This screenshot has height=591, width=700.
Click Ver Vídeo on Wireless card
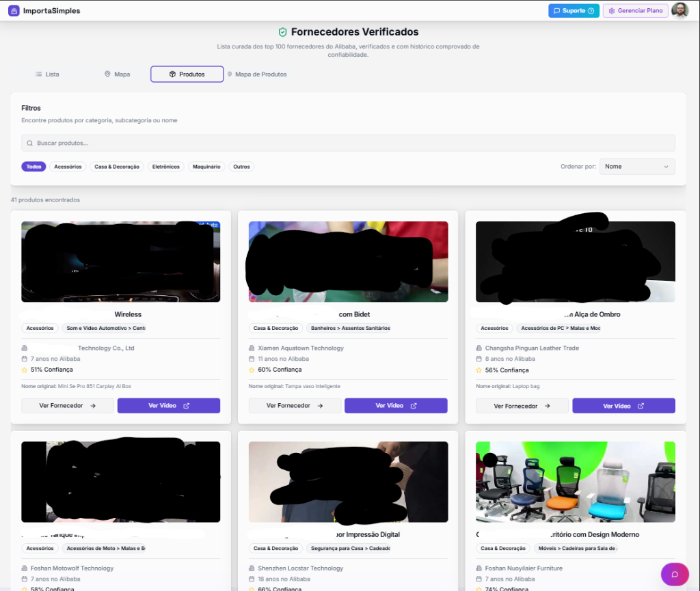point(169,405)
